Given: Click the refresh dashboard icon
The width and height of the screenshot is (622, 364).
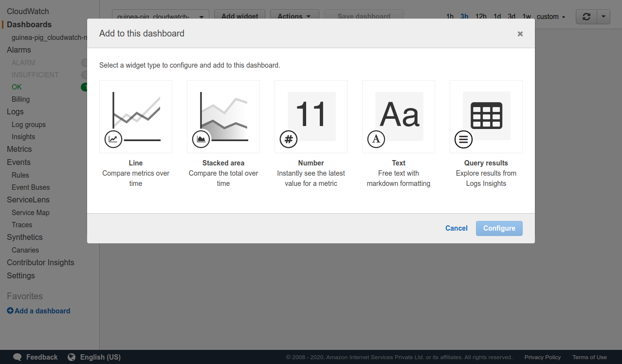Looking at the screenshot, I should coord(586,17).
